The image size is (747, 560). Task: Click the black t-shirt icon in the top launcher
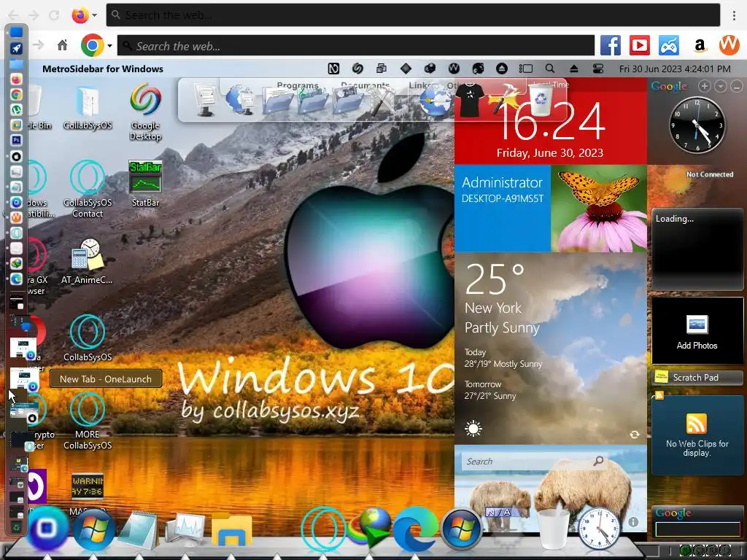point(470,99)
